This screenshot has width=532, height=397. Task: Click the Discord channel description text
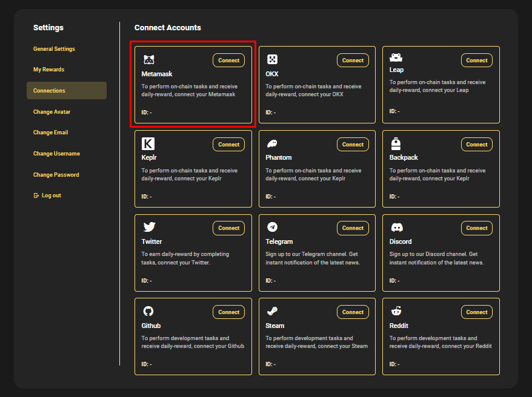437,258
